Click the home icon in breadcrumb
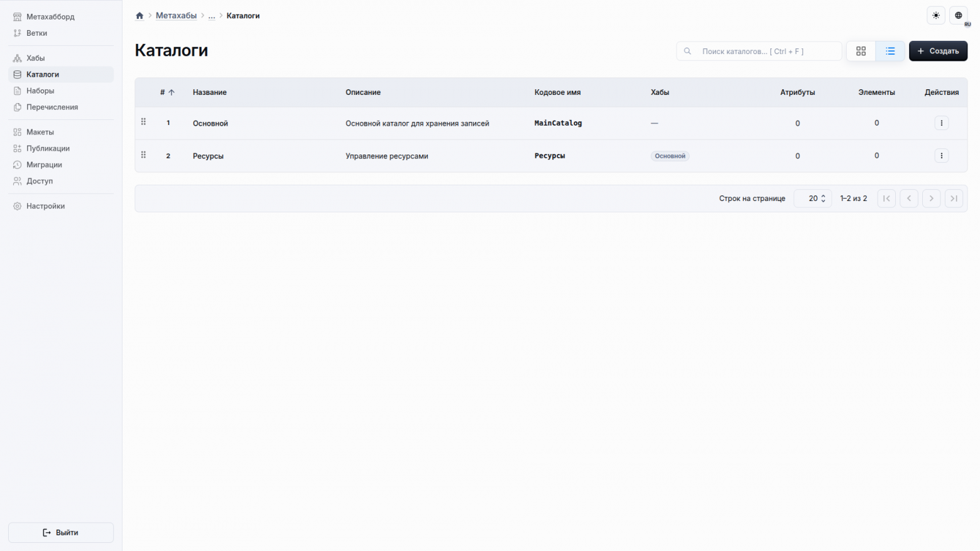This screenshot has height=551, width=980. point(139,16)
